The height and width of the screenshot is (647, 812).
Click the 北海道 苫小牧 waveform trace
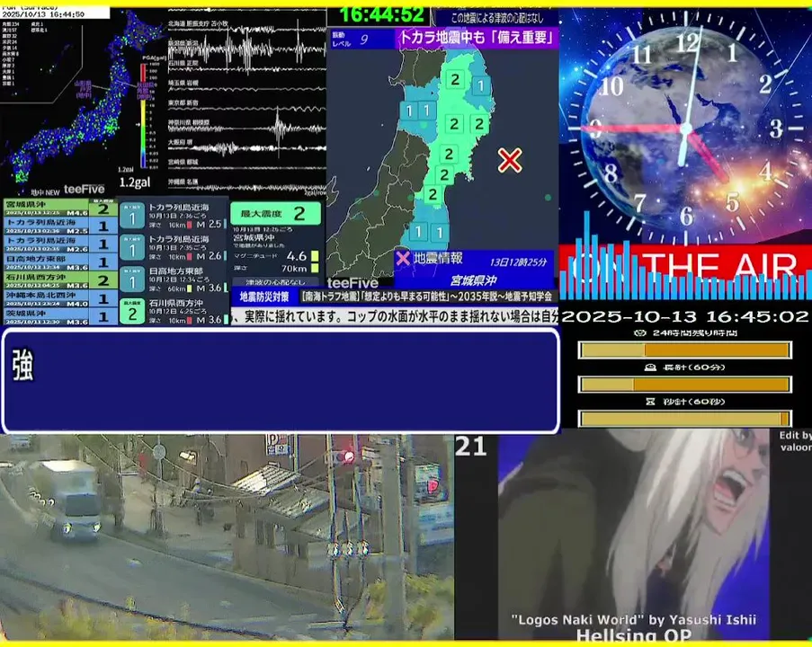pos(247,31)
